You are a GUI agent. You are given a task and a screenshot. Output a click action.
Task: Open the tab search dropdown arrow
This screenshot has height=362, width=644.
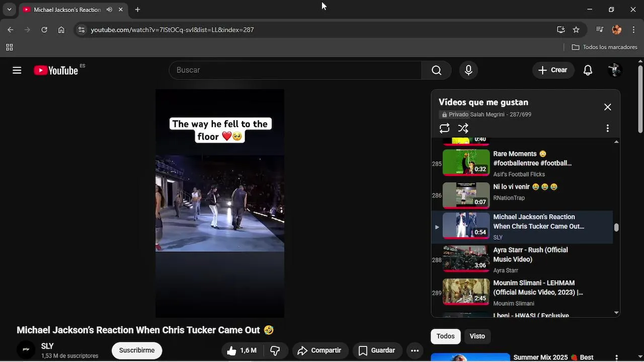pos(9,10)
